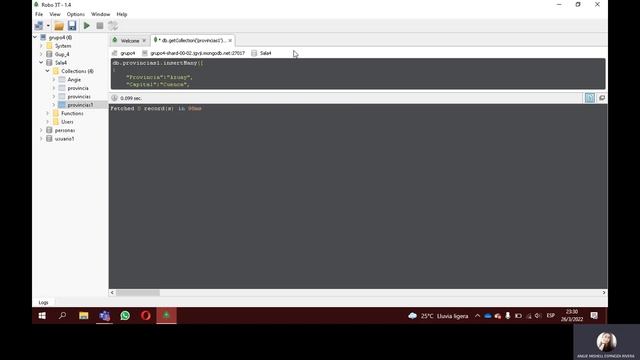Click the Stop execution toolbar icon
Viewport: 640px width, 360px height.
[100, 26]
